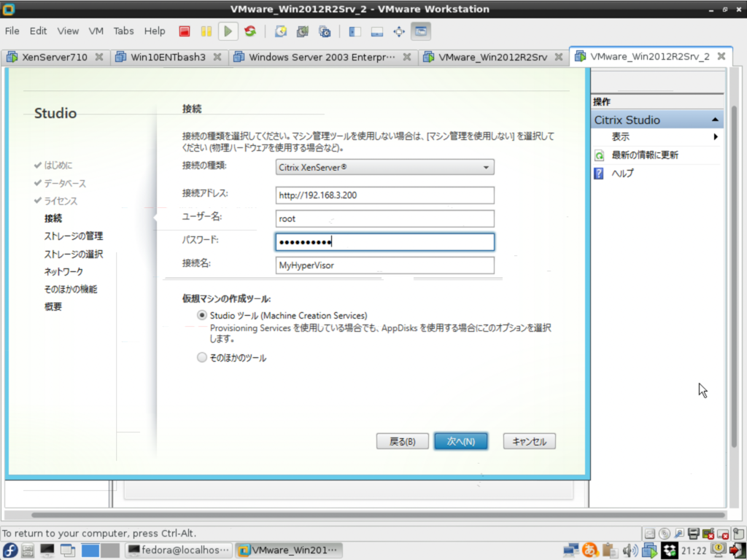The image size is (747, 560).
Task: Toggle the thumbnail bar view icon
Action: tap(377, 31)
